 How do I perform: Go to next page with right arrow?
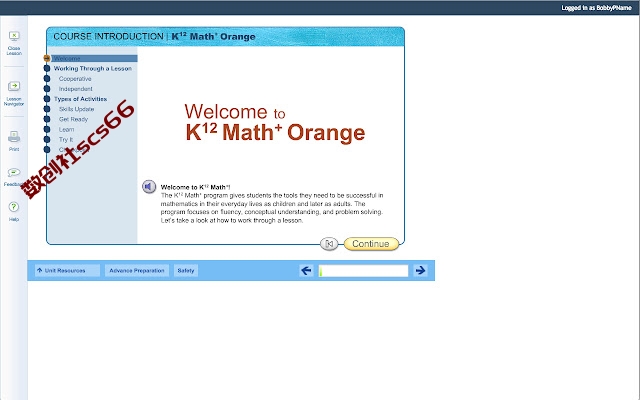420,270
